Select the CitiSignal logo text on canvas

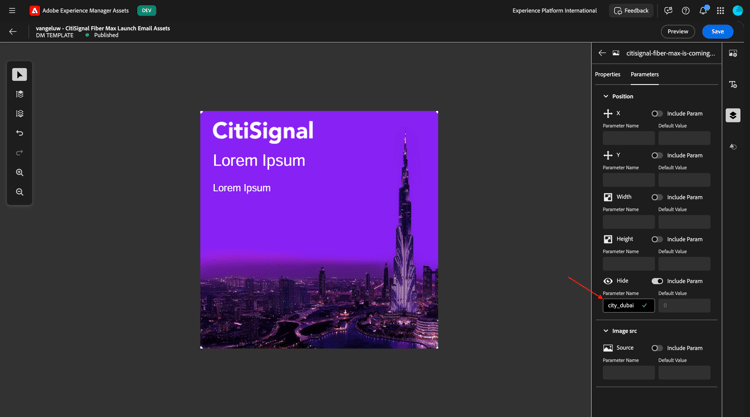[263, 131]
